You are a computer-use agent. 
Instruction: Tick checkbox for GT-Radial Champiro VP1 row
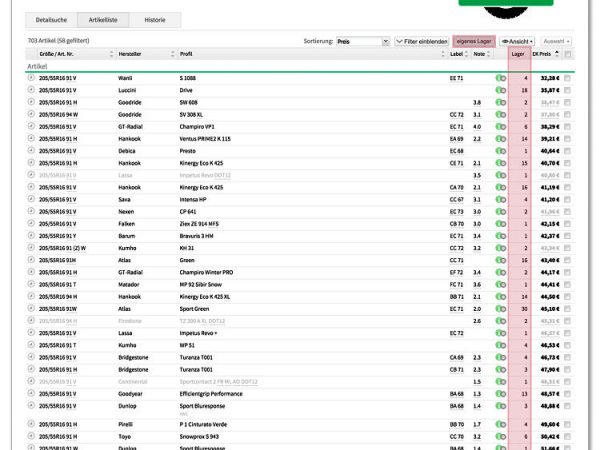pyautogui.click(x=567, y=127)
